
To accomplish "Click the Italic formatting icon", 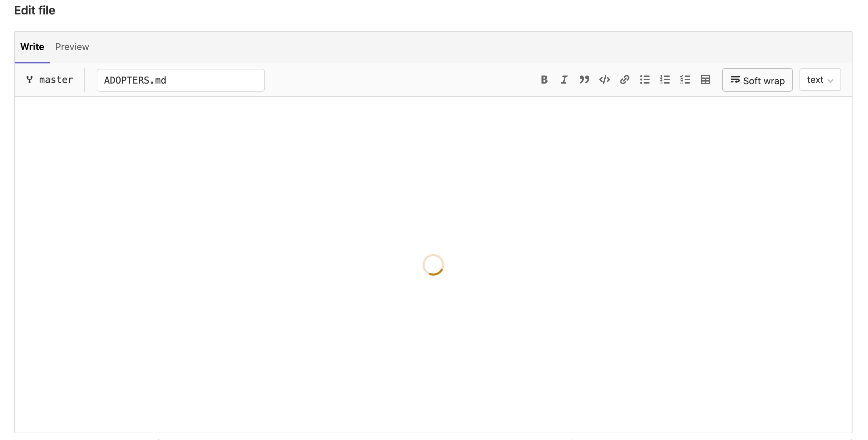I will click(x=563, y=79).
